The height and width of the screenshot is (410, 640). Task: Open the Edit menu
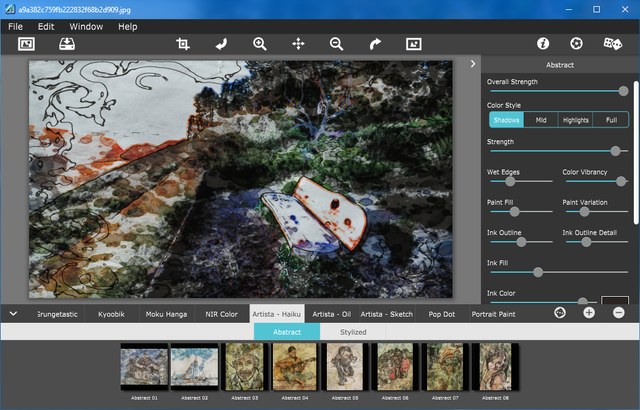pos(46,27)
